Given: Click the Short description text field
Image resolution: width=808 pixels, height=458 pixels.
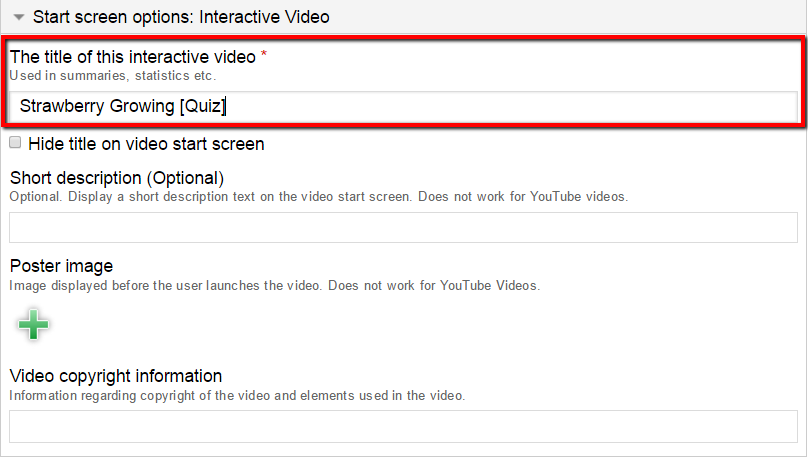Looking at the screenshot, I should click(403, 227).
